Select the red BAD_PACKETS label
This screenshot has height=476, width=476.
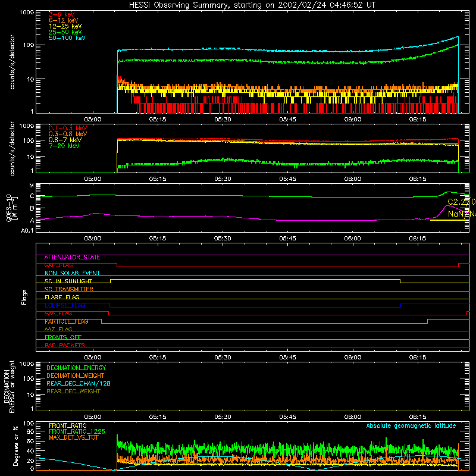point(65,345)
